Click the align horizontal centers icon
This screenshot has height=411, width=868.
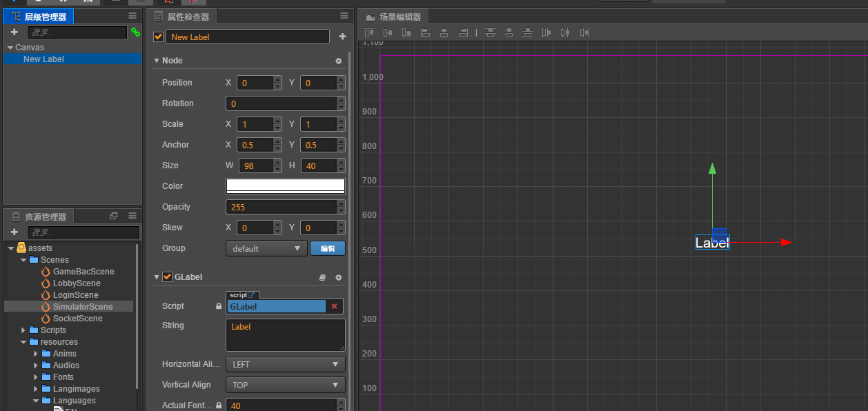coord(444,32)
